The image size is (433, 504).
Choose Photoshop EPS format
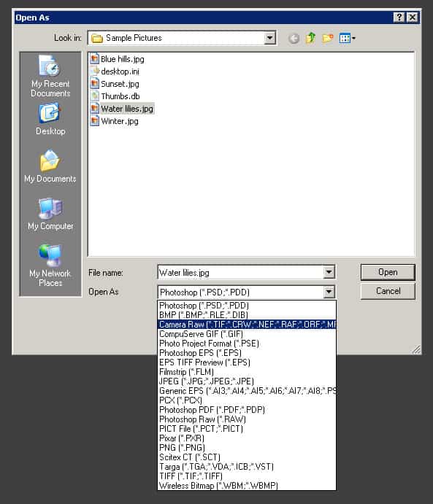pos(247,352)
